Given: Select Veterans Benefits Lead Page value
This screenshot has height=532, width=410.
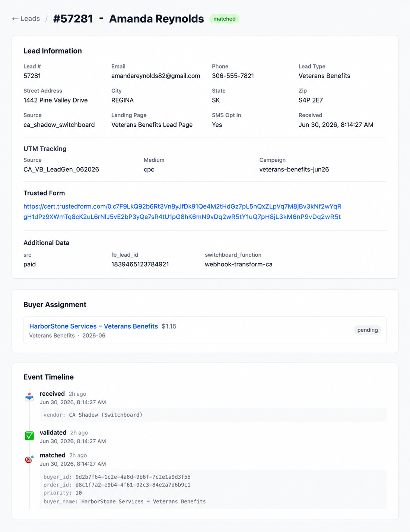Looking at the screenshot, I should (x=152, y=125).
